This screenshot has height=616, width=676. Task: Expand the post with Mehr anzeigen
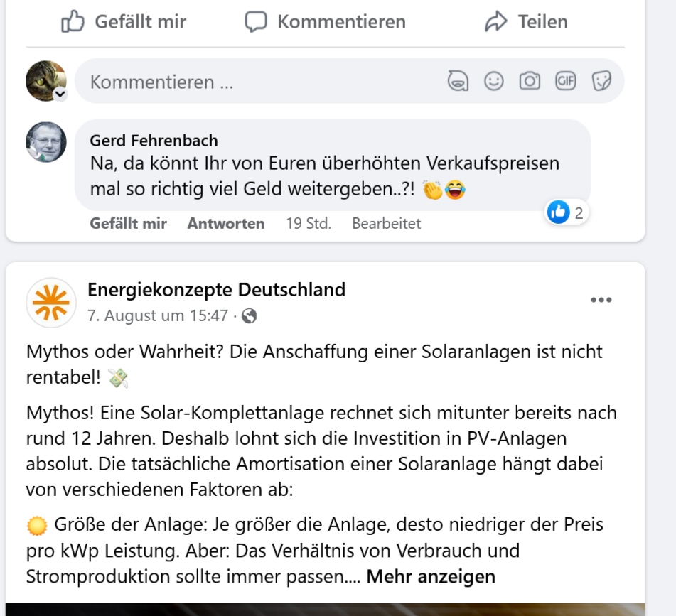pos(431,576)
